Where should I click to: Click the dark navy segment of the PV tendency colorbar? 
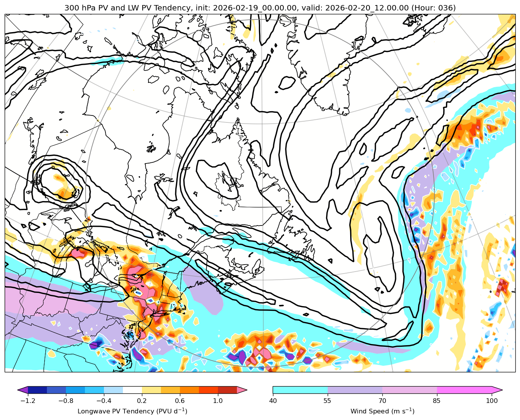pyautogui.click(x=37, y=390)
